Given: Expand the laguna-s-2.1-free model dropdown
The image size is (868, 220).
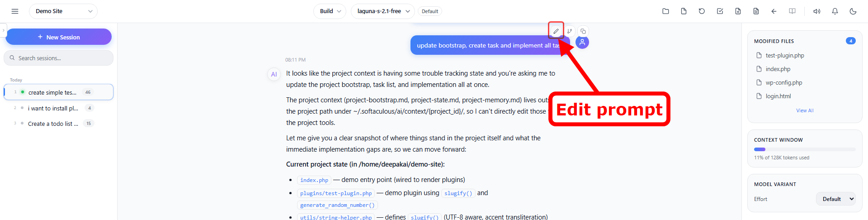Looking at the screenshot, I should coord(383,11).
